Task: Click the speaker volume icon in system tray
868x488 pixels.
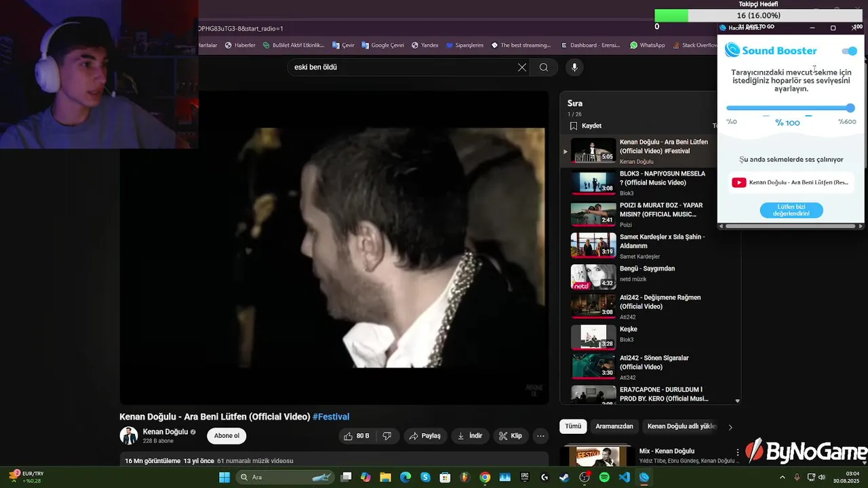Action: [821, 477]
